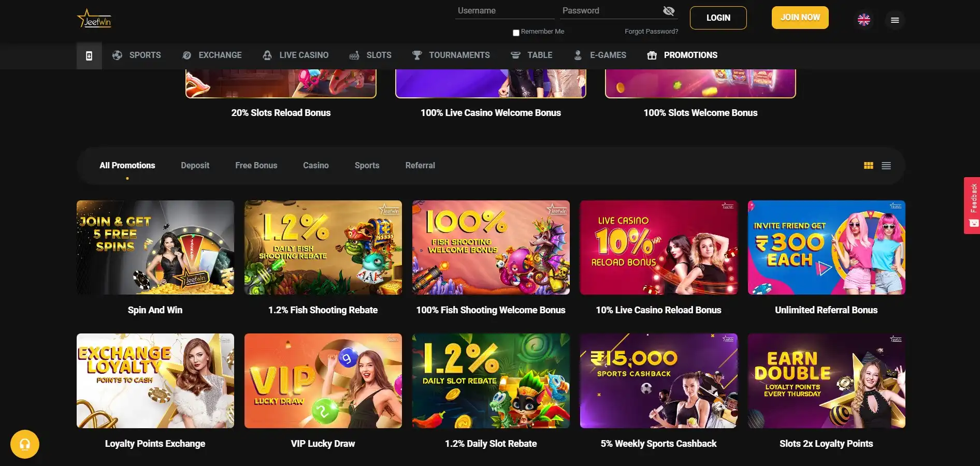Viewport: 980px width, 466px height.
Task: Select the Referral promotions tab
Action: pos(420,166)
